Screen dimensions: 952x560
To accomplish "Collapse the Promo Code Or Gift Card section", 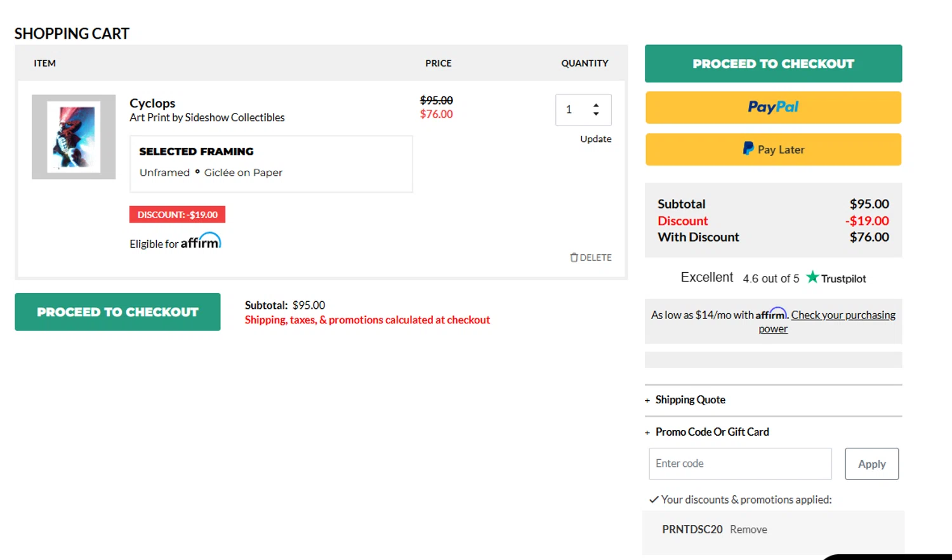I will click(711, 432).
